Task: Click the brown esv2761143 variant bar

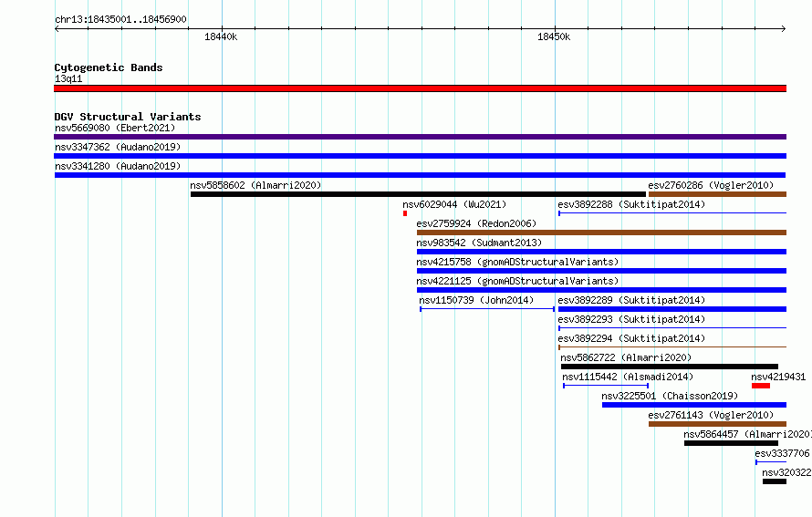Action: pos(717,424)
